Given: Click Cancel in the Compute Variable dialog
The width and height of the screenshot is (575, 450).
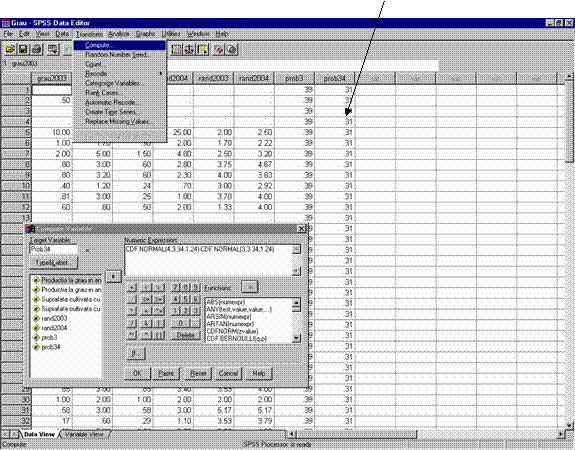Looking at the screenshot, I should coord(228,373).
